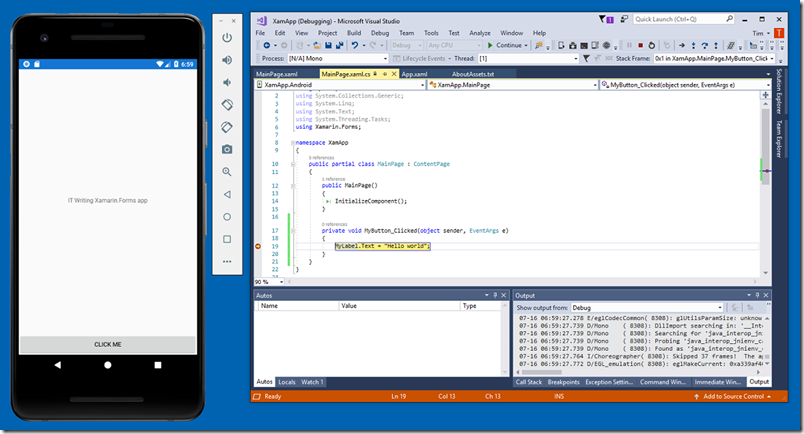The width and height of the screenshot is (804, 434).
Task: Toggle the breakpoint on line 19
Action: pos(258,245)
